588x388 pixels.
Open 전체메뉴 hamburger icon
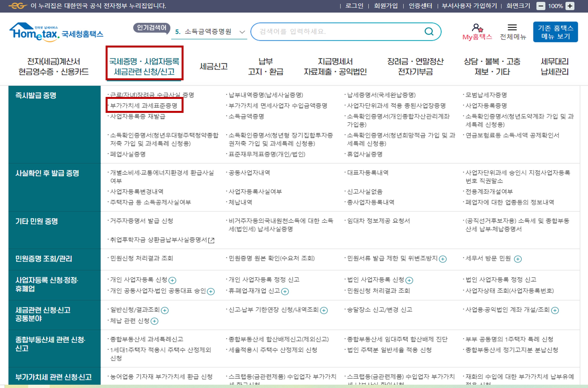coord(512,27)
